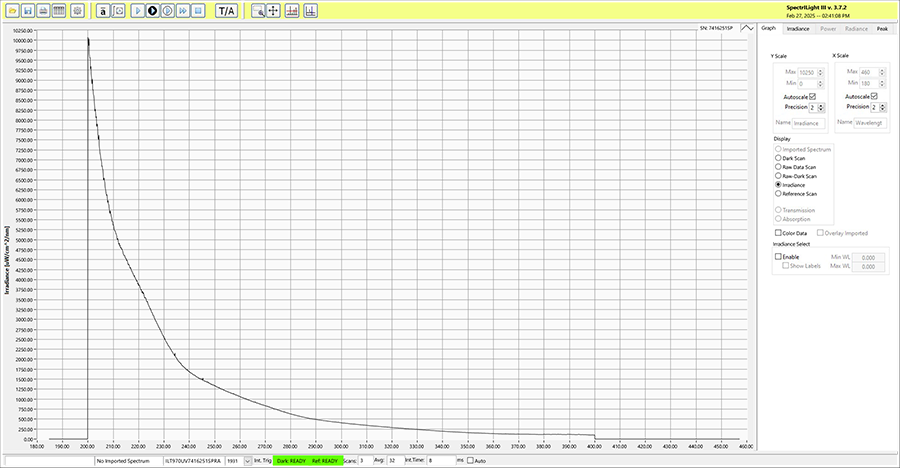The image size is (900, 468).
Task: Click the Scans value field
Action: click(x=366, y=461)
